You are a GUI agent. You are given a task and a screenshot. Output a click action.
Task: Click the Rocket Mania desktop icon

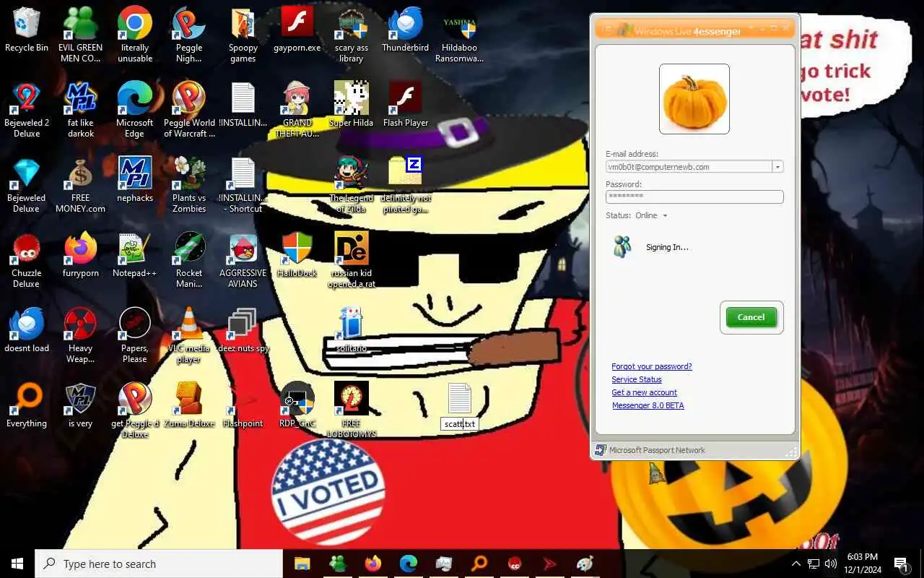click(189, 259)
